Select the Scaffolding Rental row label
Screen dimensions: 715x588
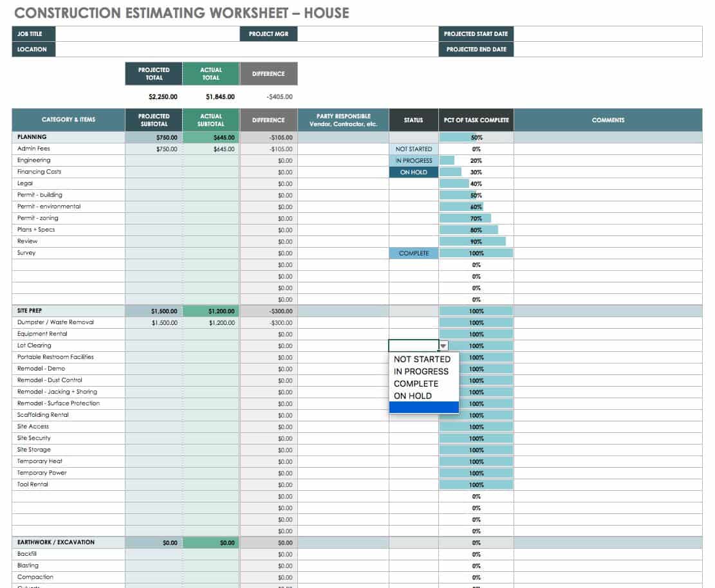[42, 415]
